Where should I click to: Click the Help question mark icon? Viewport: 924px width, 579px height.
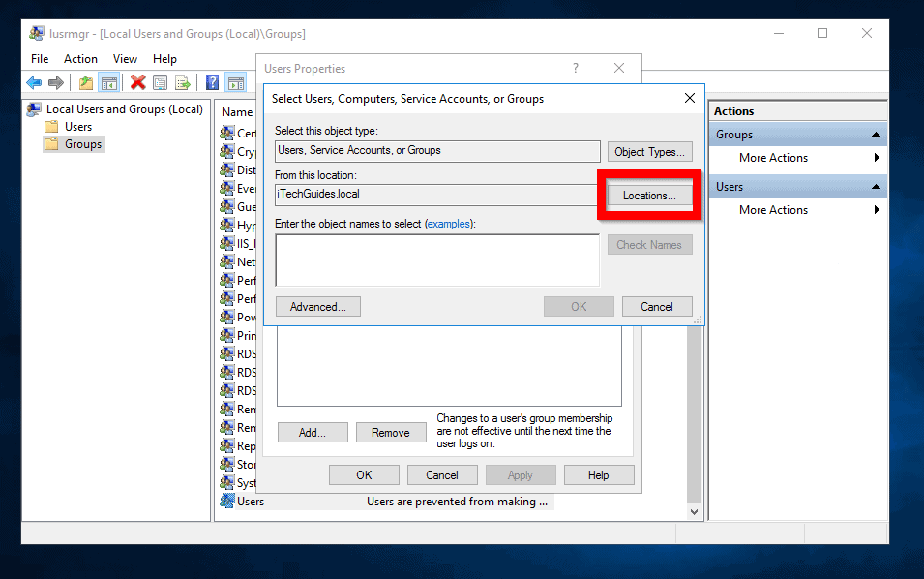pos(213,82)
